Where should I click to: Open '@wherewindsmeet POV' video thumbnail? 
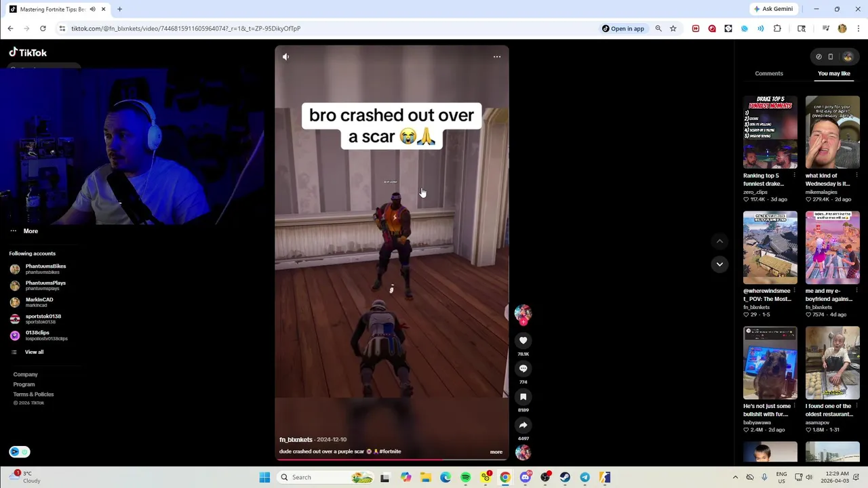pyautogui.click(x=770, y=247)
